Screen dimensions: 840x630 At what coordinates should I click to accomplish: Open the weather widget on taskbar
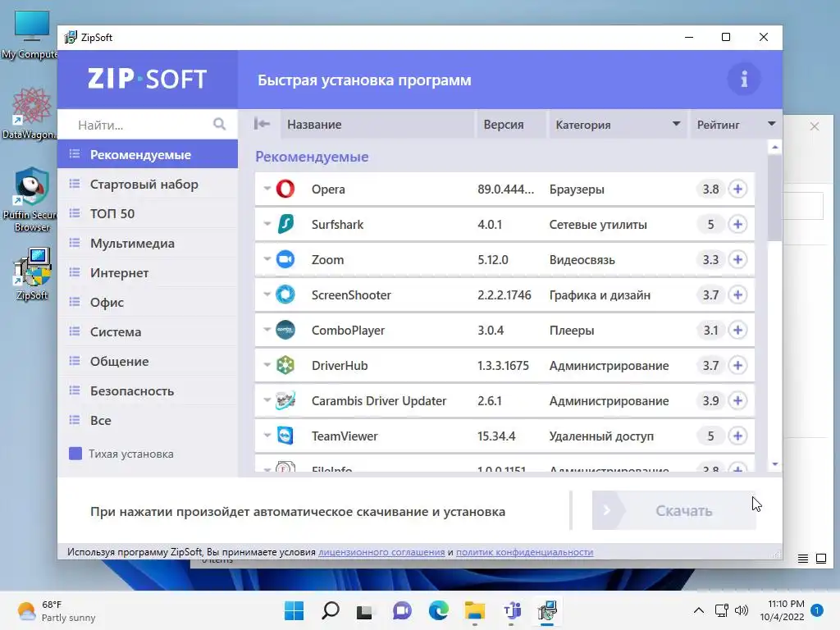(57, 610)
